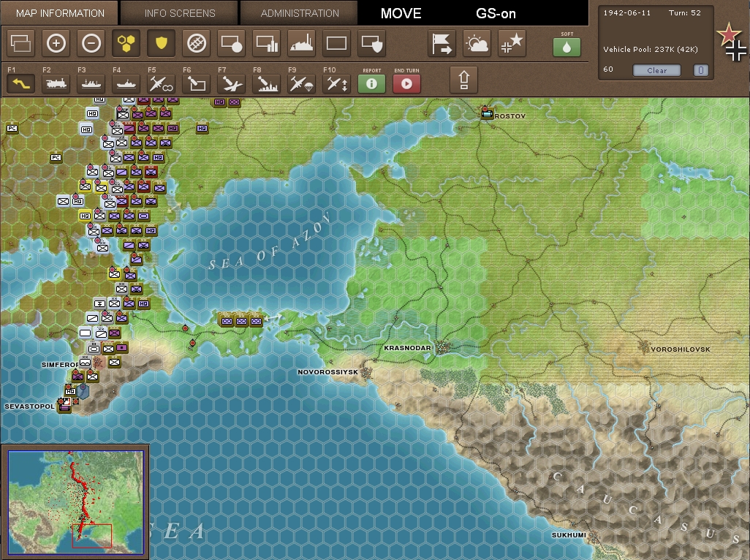Screen dimensions: 750x560
Task: Select F7 bomb airfield mode
Action: click(x=232, y=83)
